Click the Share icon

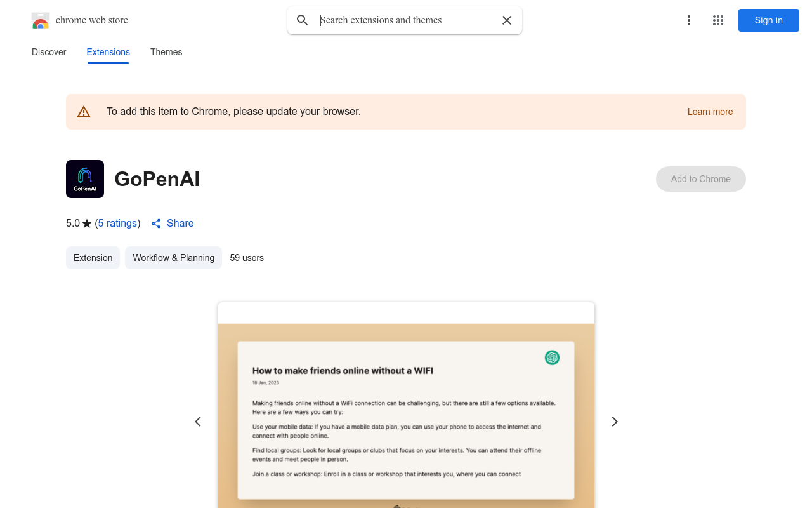156,224
